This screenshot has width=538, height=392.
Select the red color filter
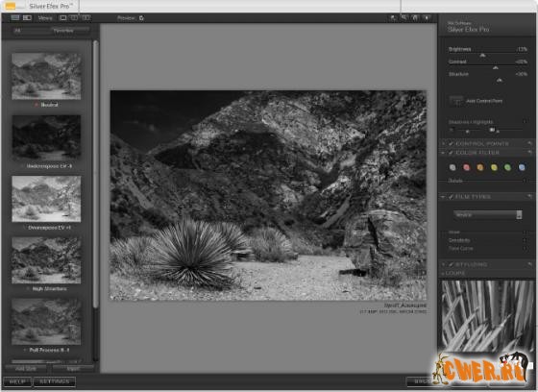coord(466,167)
